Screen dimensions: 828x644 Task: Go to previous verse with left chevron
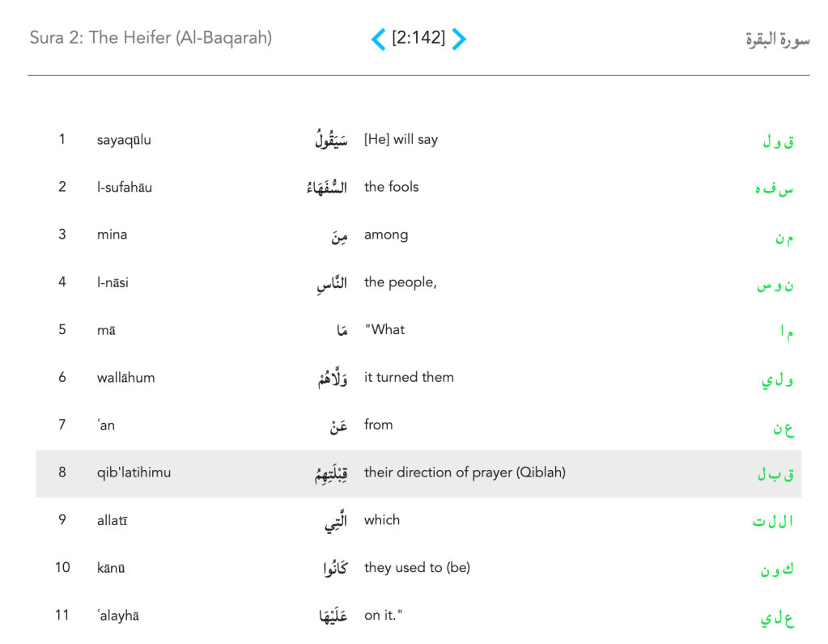(378, 39)
